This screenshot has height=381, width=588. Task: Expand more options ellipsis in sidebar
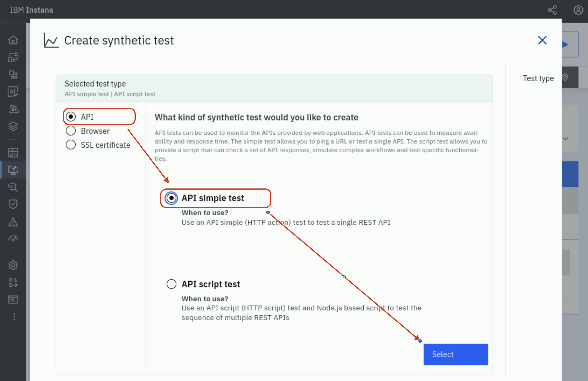click(x=14, y=317)
